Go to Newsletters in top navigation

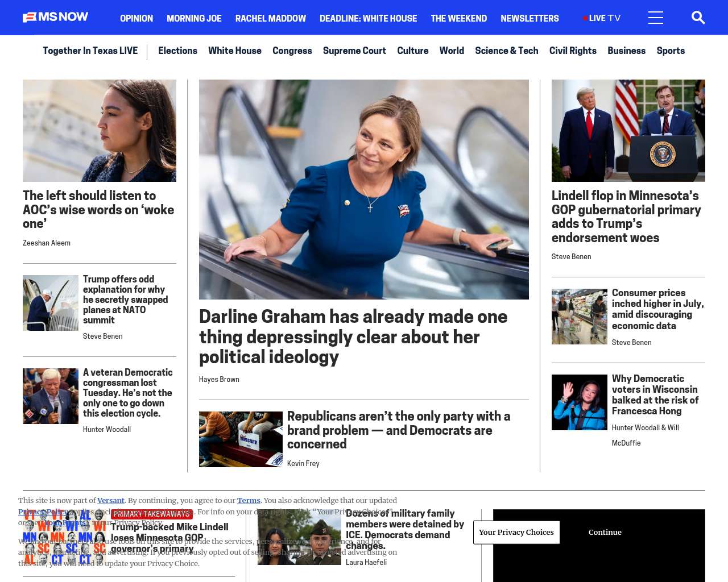point(530,18)
